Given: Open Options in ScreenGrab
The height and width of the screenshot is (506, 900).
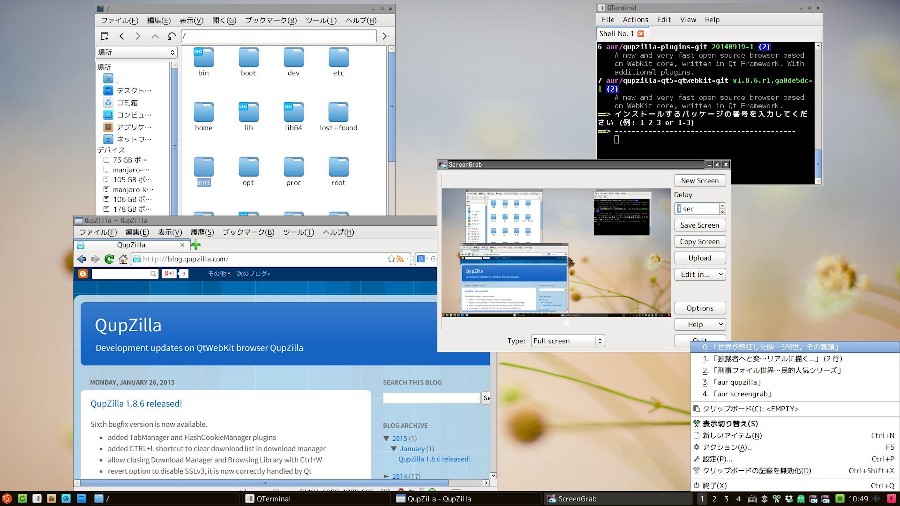Looking at the screenshot, I should [x=700, y=309].
